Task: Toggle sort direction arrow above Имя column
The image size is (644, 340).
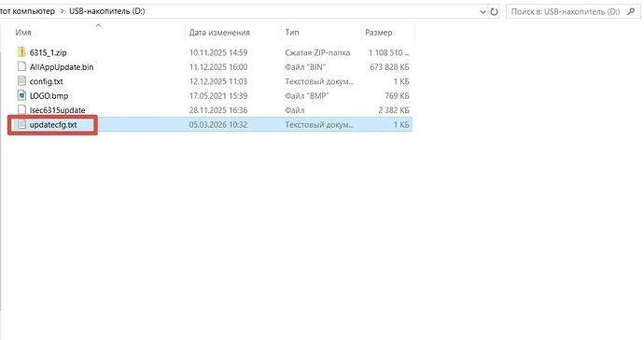Action: point(98,25)
